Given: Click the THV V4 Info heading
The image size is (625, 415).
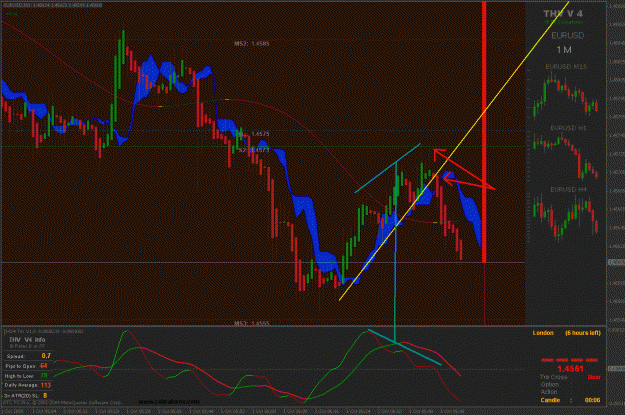Looking at the screenshot, I should click(27, 340).
